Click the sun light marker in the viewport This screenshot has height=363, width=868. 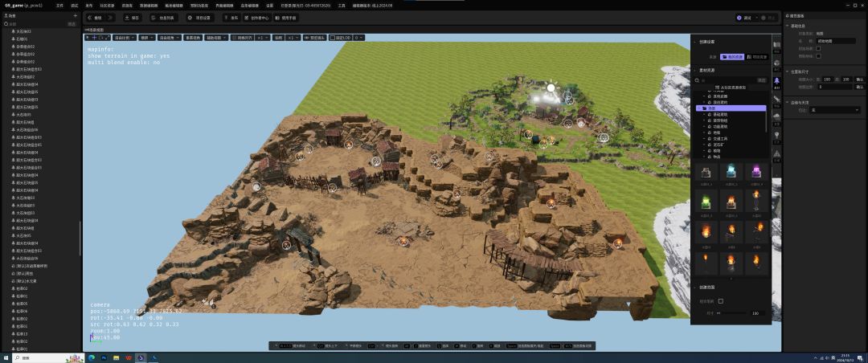551,88
